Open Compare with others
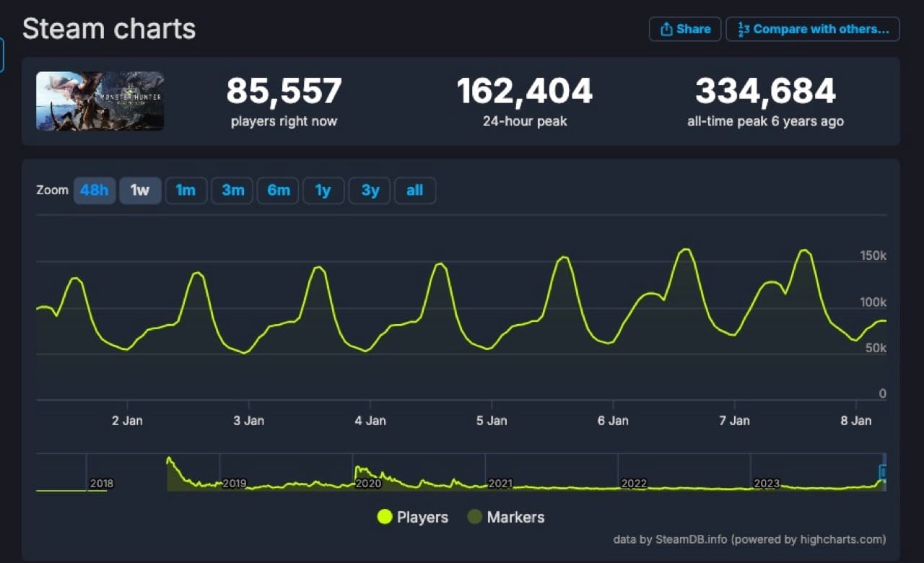 (813, 29)
